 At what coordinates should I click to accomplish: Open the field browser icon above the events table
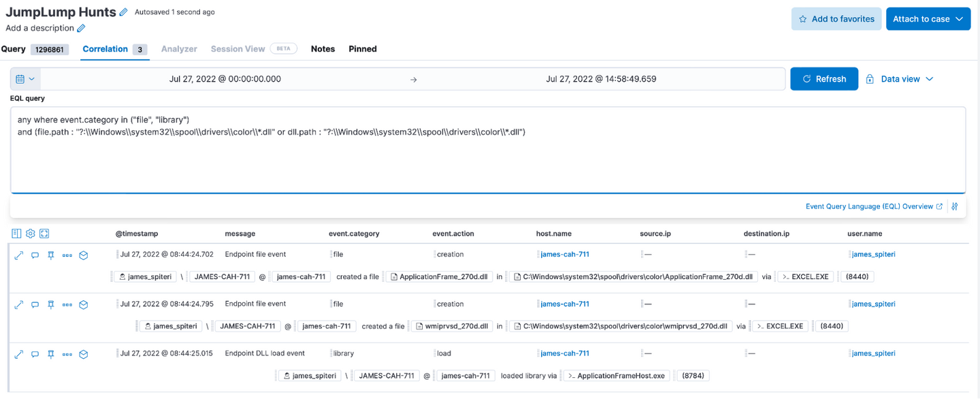pyautogui.click(x=16, y=234)
